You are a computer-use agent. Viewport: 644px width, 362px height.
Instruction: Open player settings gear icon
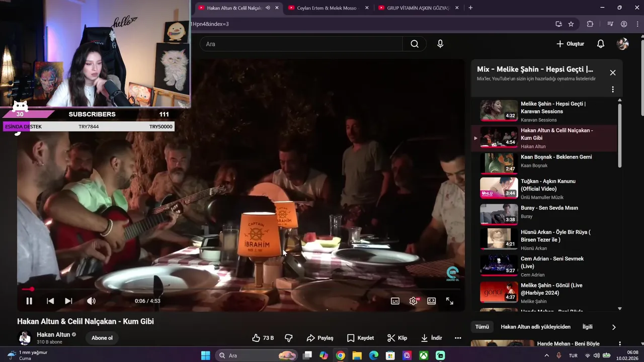[x=414, y=301]
